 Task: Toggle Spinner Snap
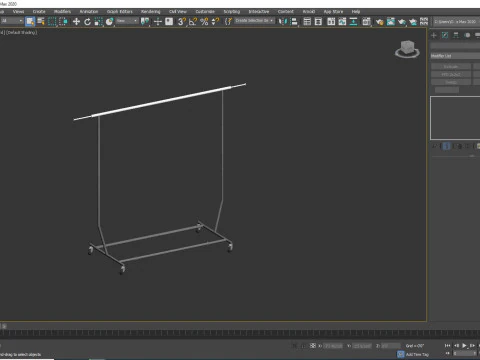pos(216,22)
